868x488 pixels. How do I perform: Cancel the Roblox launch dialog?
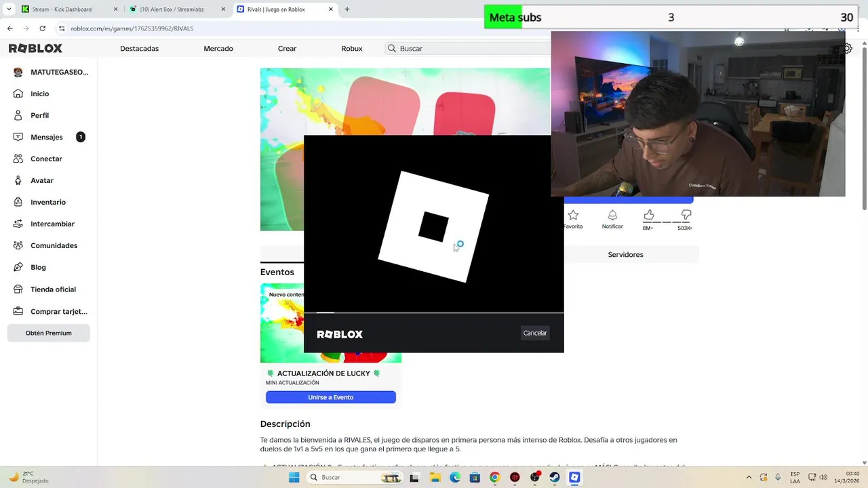pos(535,333)
